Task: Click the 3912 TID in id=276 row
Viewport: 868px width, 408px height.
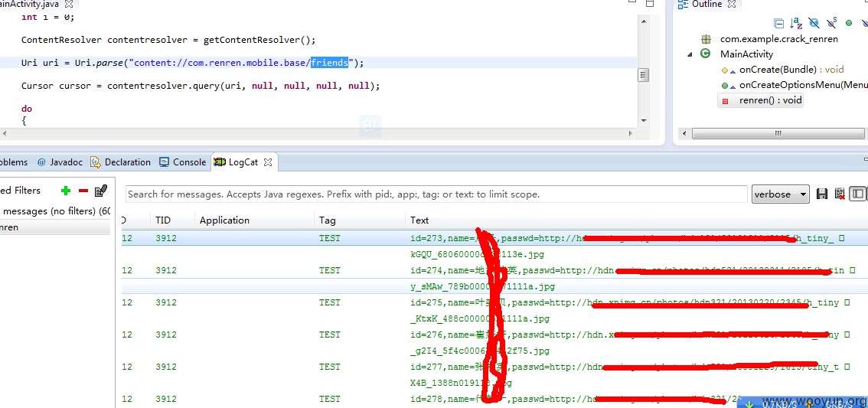Action: (x=166, y=335)
